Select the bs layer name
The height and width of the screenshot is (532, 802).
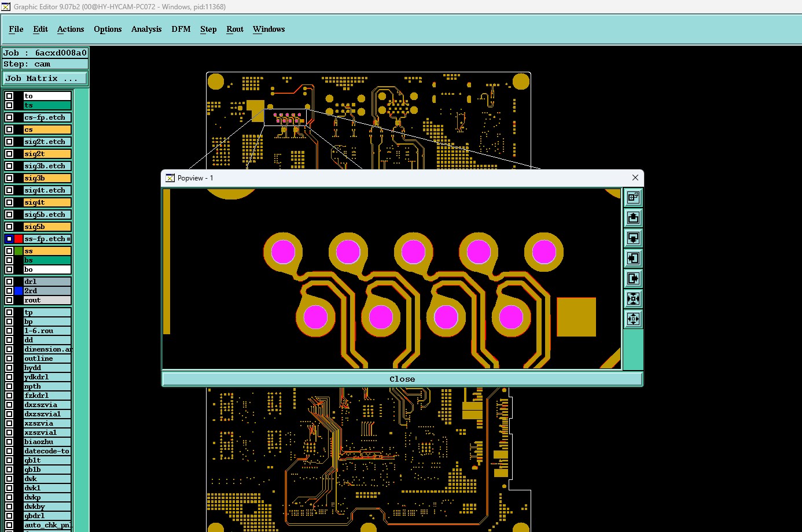coord(47,260)
